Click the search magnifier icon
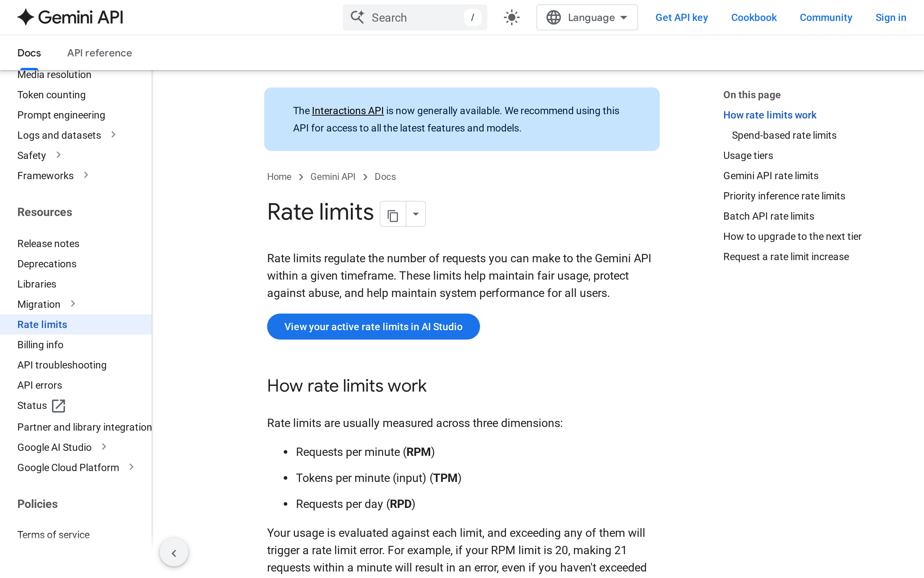Image resolution: width=924 pixels, height=578 pixels. (357, 17)
